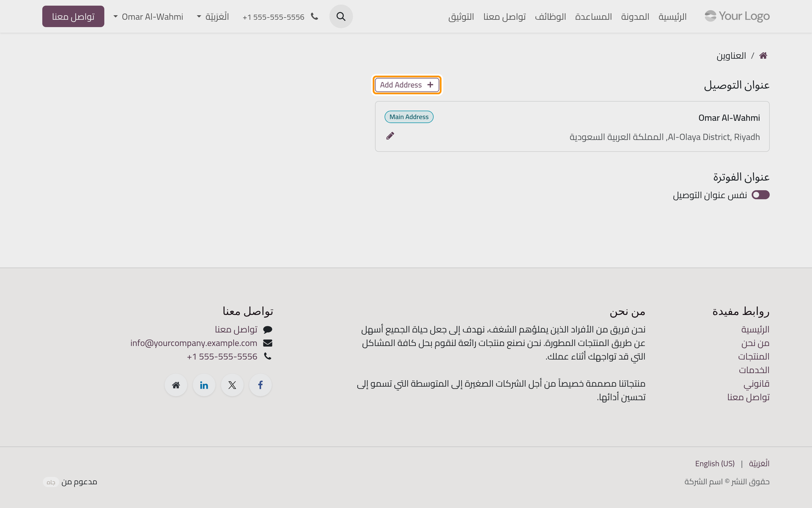Toggle the نفس عنوان التوصيل switch
This screenshot has width=812, height=508.
tap(760, 195)
